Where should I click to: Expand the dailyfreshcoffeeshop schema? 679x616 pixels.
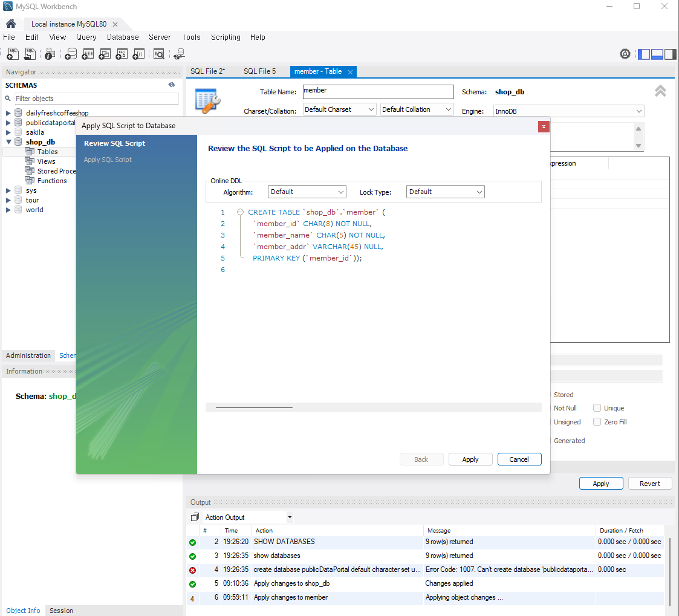coord(8,113)
